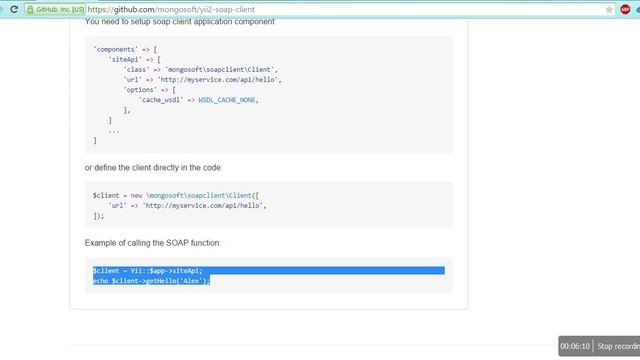The height and width of the screenshot is (360, 640).
Task: Click the 'url' line in the $client block
Action: tap(187, 206)
